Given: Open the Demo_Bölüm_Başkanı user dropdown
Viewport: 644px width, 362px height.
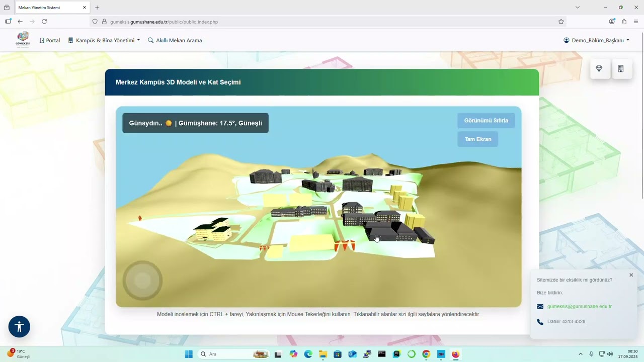Looking at the screenshot, I should (x=597, y=40).
